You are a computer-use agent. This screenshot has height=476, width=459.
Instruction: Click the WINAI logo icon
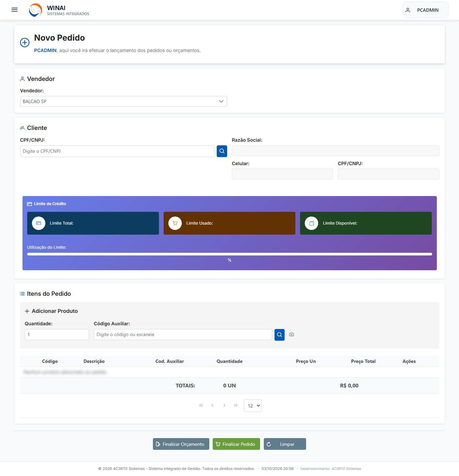36,10
